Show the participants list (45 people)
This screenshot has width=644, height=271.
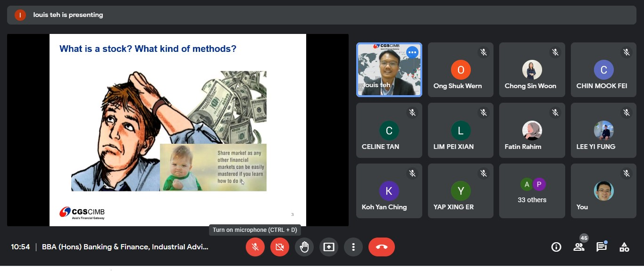[579, 247]
